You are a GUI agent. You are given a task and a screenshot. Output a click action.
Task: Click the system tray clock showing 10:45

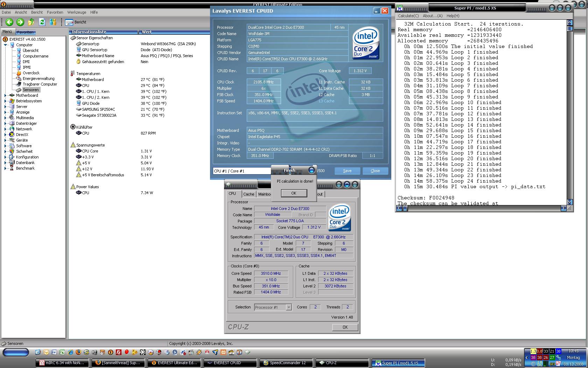[x=574, y=351]
